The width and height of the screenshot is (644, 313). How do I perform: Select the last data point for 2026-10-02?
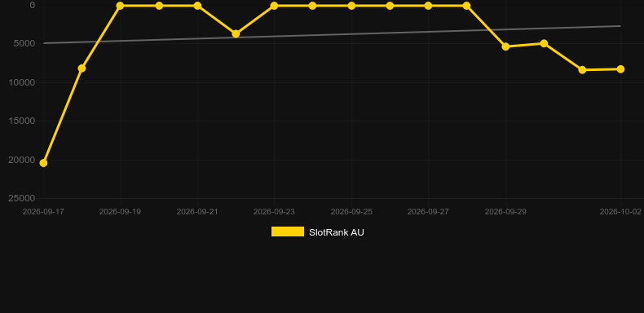pyautogui.click(x=620, y=69)
